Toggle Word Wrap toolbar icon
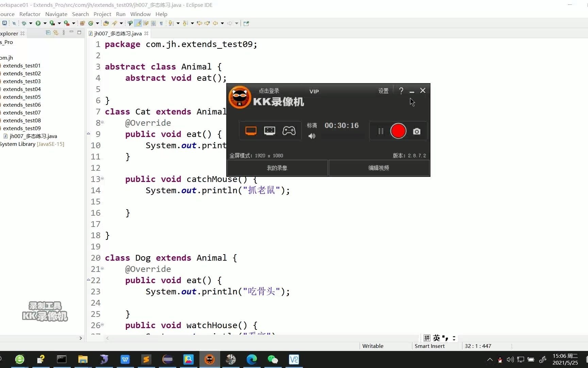 pos(146,23)
